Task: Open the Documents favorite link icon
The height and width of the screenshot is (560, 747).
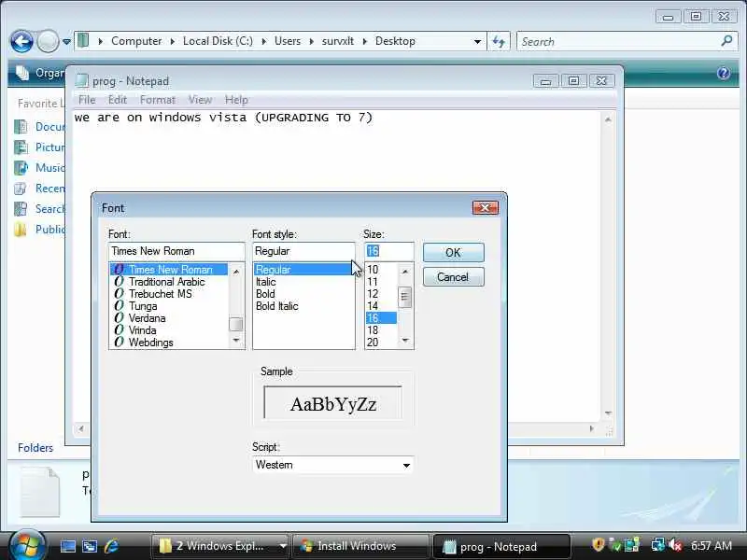Action: (x=21, y=127)
